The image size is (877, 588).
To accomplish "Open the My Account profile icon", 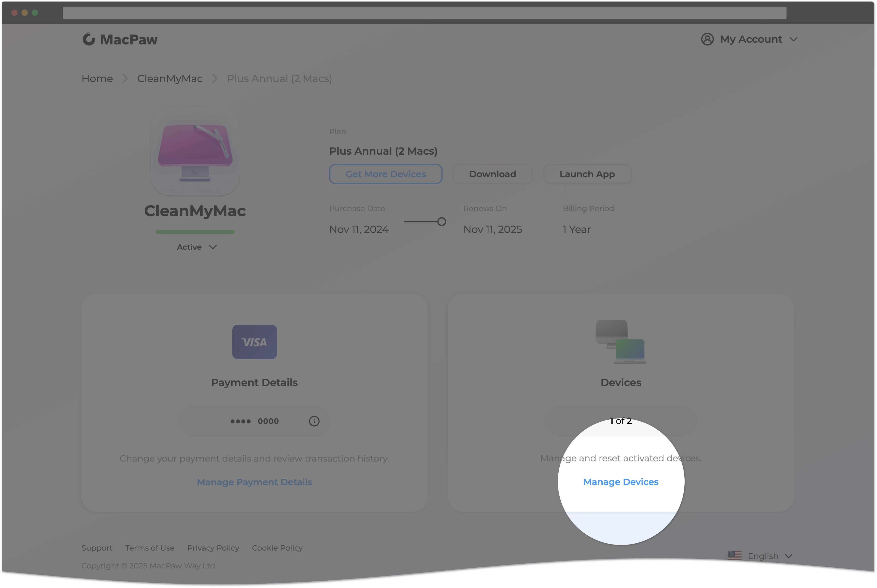I will click(x=708, y=39).
